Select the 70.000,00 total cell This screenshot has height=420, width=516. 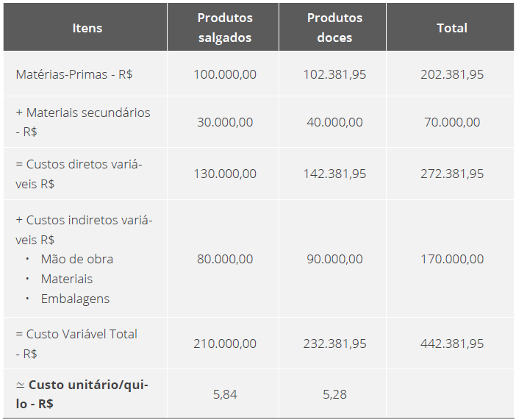coord(452,122)
